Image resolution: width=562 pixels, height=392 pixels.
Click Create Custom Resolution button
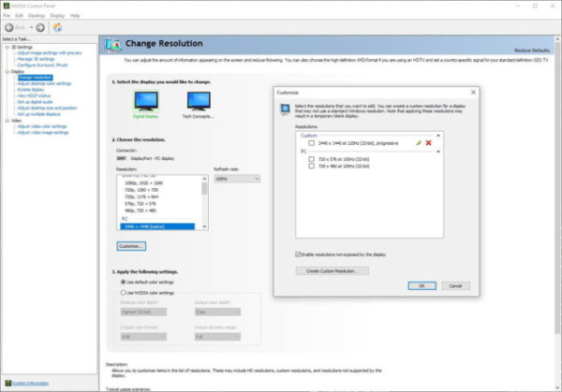click(x=333, y=271)
